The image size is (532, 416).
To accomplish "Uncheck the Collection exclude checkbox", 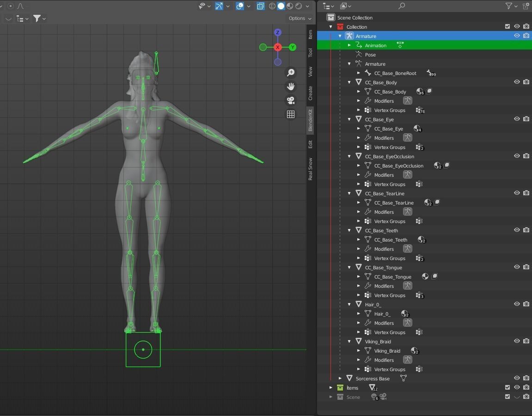I will coord(507,26).
